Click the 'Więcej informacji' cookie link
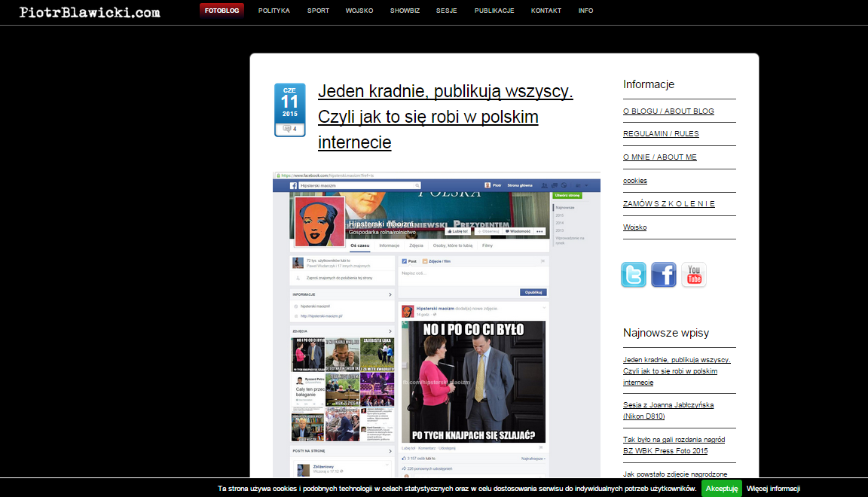 (x=773, y=488)
